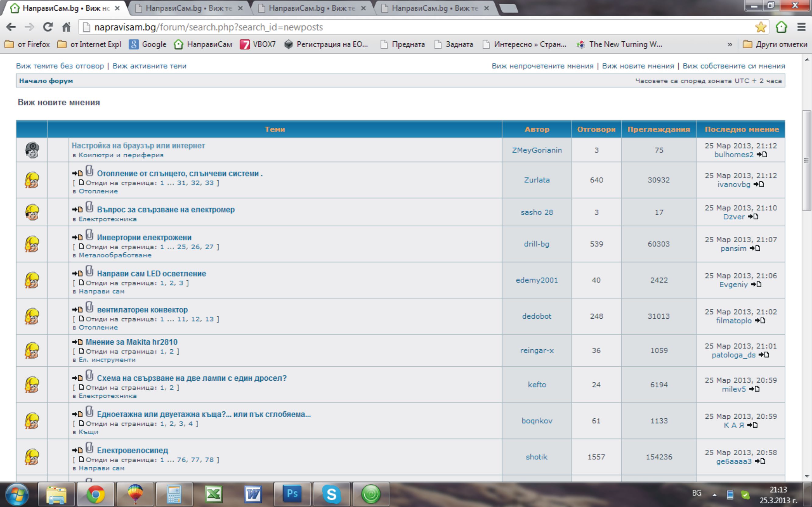Viewport: 812px width, 507px height.
Task: Click newest post icon before Инверторни електрожени
Action: coord(77,237)
